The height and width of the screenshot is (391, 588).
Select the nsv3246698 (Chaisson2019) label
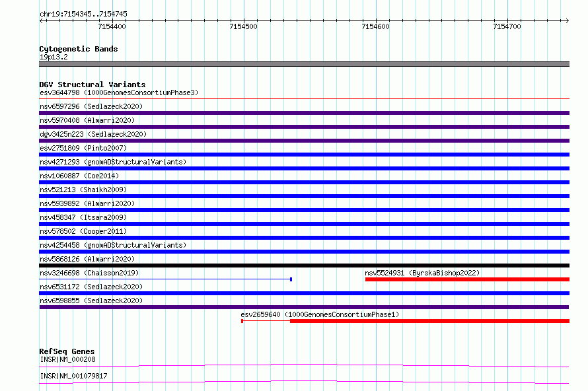point(89,273)
